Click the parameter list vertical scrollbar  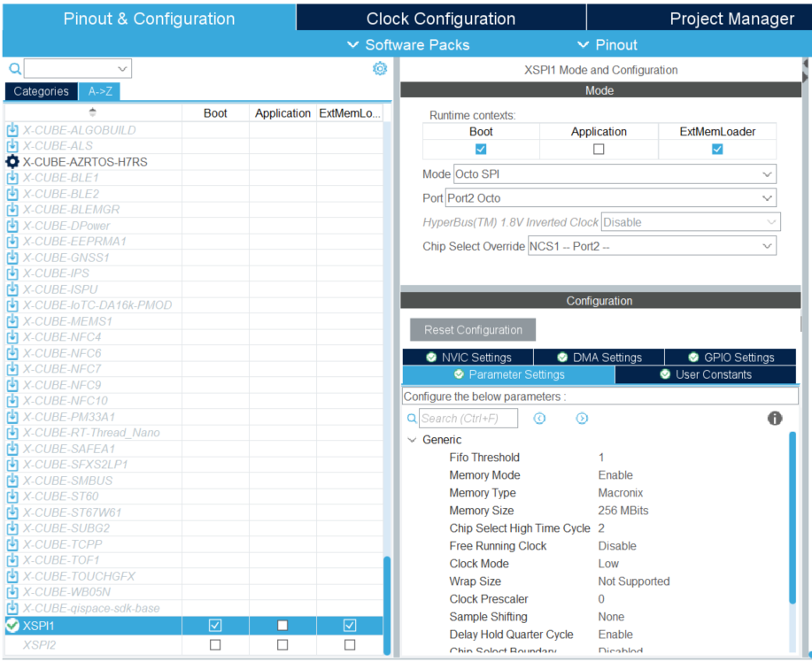click(x=793, y=518)
